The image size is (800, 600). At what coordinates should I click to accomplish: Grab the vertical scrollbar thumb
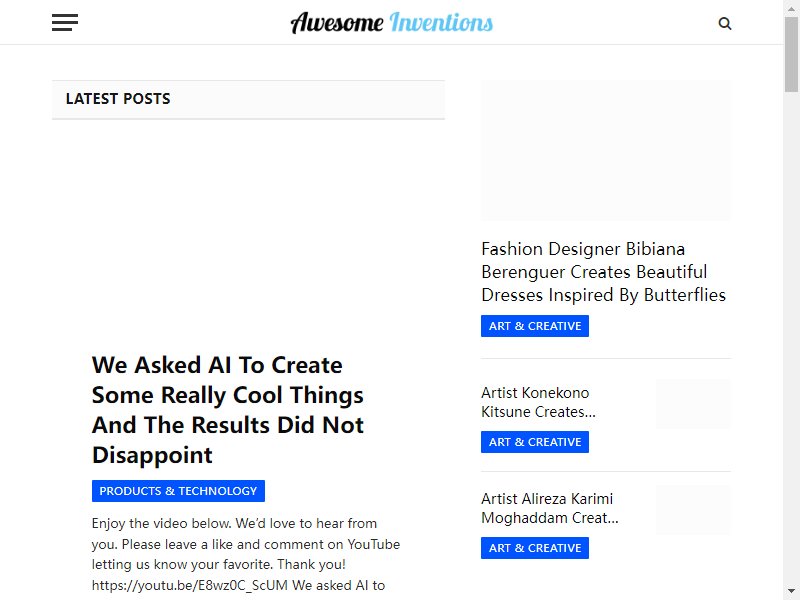[x=791, y=54]
